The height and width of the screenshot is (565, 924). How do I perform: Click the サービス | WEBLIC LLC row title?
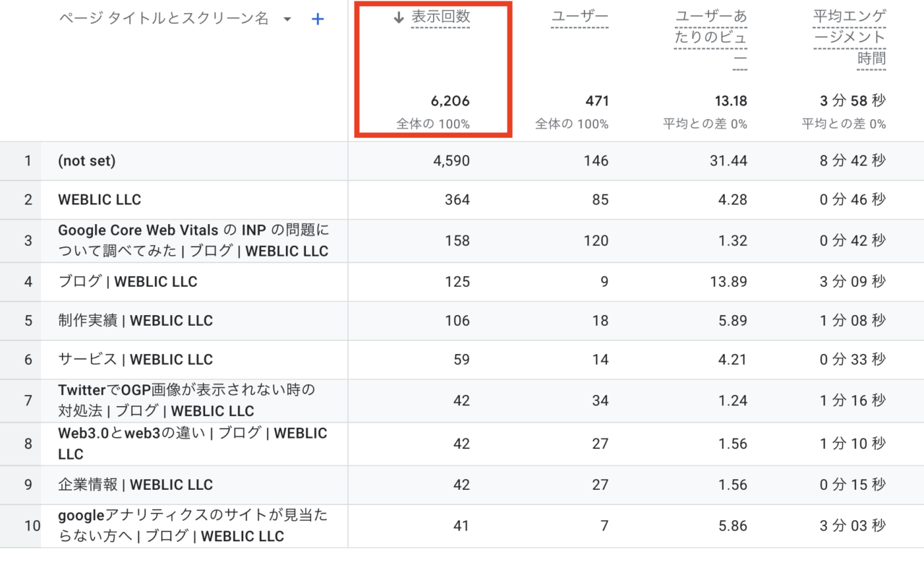click(x=136, y=360)
